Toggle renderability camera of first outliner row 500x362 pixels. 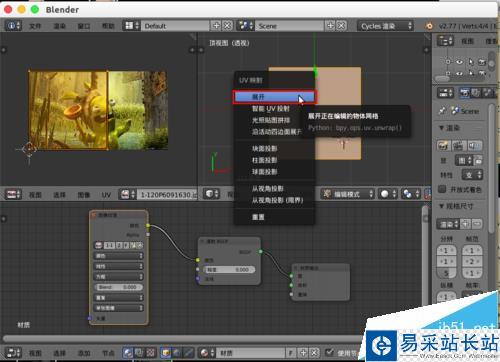pos(482,62)
